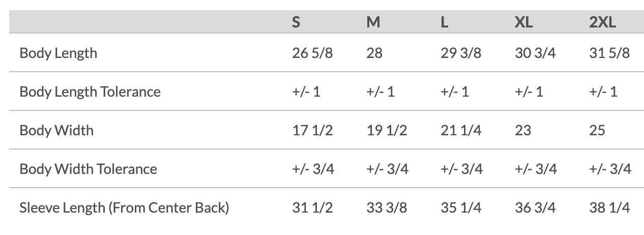Click the 33 3/8 sleeve length cell
The height and width of the screenshot is (235, 644).
coord(387,208)
